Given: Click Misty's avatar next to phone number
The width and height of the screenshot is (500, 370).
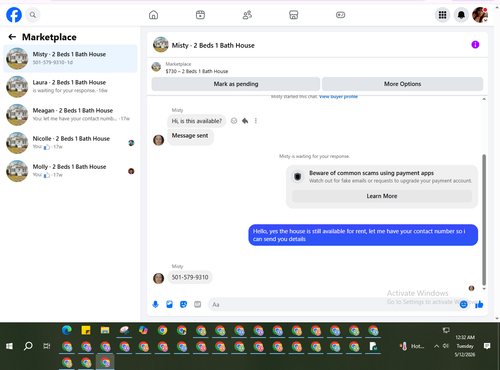Looking at the screenshot, I should pyautogui.click(x=158, y=278).
